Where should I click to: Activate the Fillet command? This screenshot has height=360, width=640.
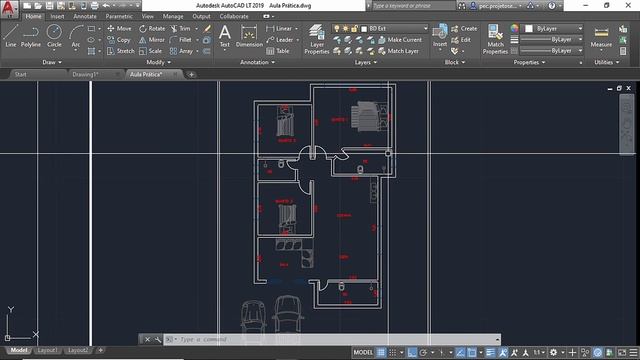180,40
